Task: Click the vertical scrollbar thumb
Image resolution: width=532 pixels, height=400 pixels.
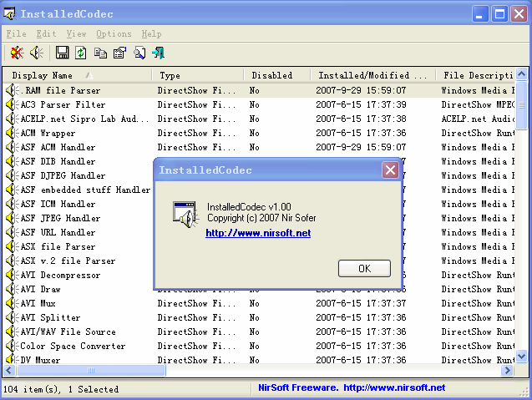Action: pos(521,105)
